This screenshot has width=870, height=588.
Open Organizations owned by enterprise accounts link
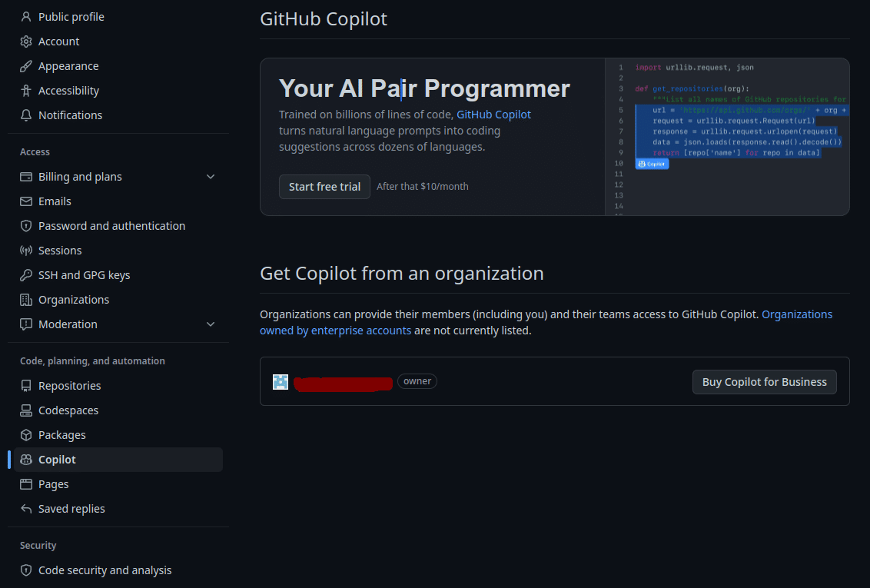coord(546,322)
